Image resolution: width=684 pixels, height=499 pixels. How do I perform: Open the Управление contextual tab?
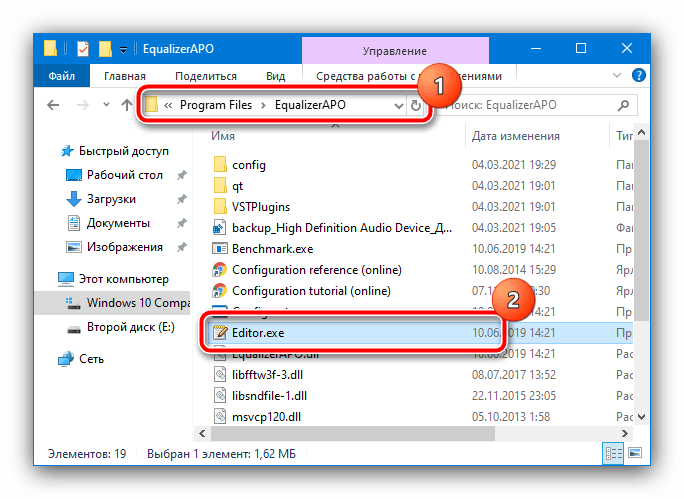click(x=395, y=51)
